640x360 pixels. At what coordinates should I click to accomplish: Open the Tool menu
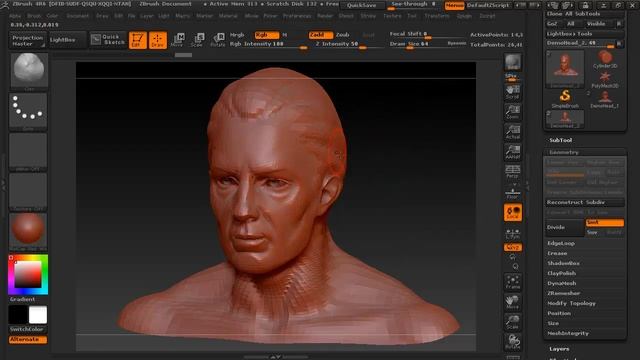(x=412, y=16)
